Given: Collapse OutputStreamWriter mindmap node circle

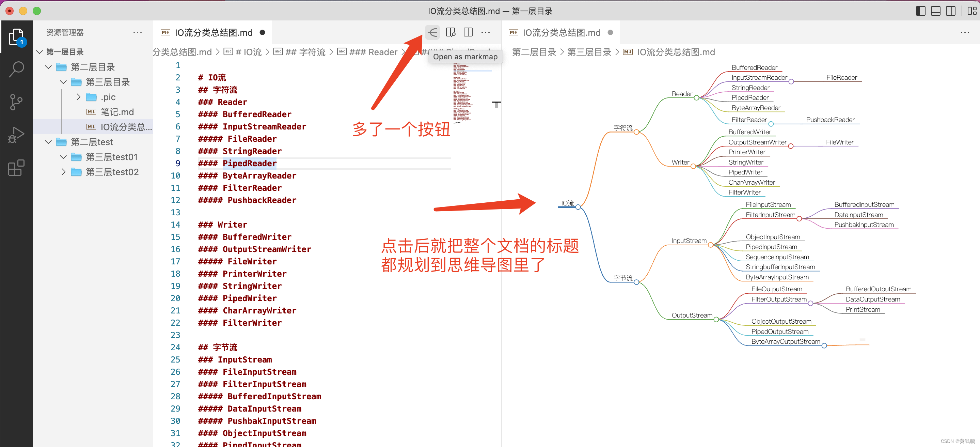Looking at the screenshot, I should [x=791, y=146].
